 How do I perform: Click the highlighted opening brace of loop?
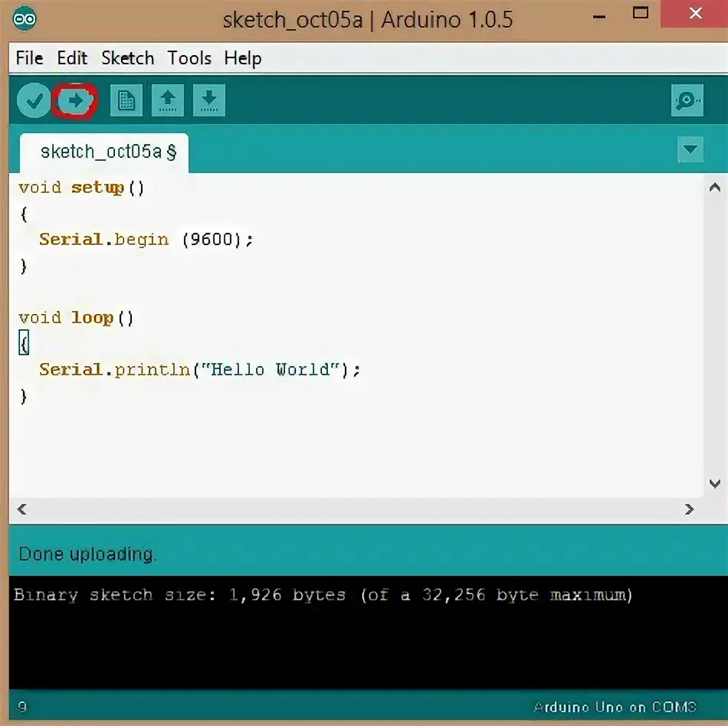tap(24, 343)
